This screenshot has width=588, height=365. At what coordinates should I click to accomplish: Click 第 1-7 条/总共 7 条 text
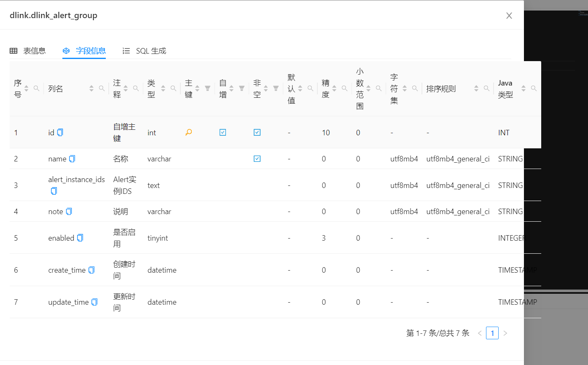pyautogui.click(x=438, y=333)
